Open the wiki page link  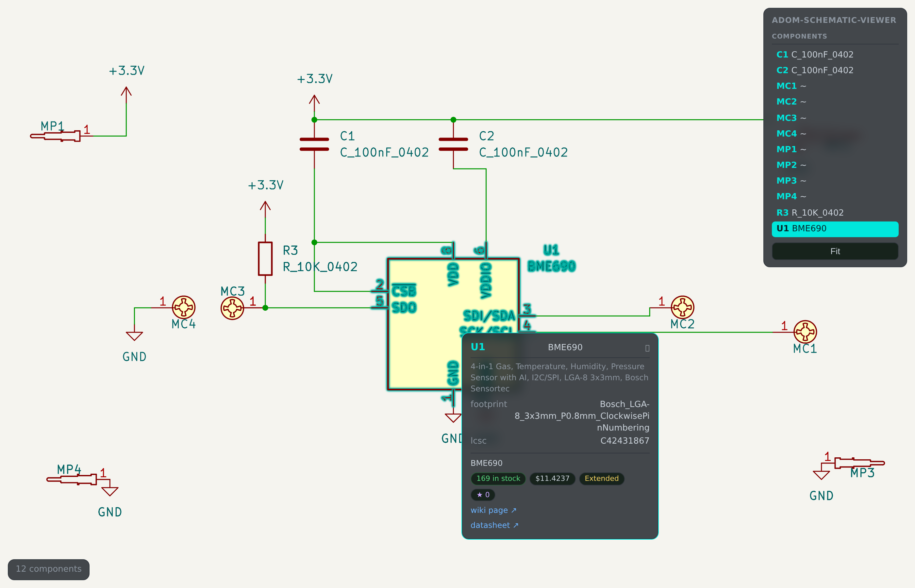[493, 510]
